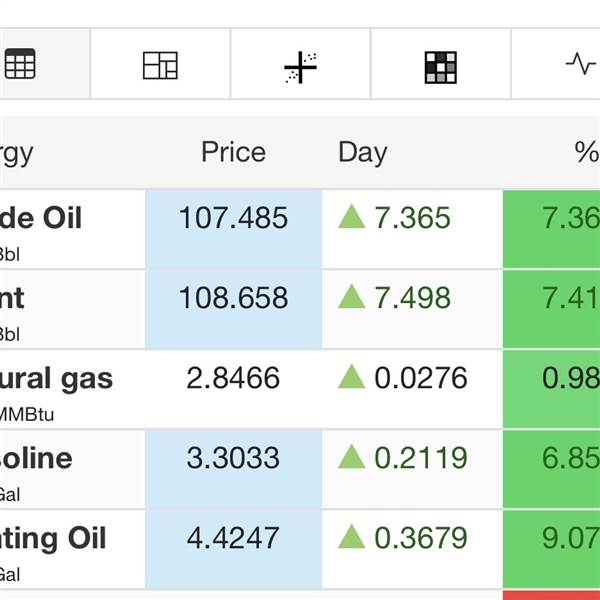Click the Price column header
This screenshot has height=600, width=600.
tap(233, 152)
